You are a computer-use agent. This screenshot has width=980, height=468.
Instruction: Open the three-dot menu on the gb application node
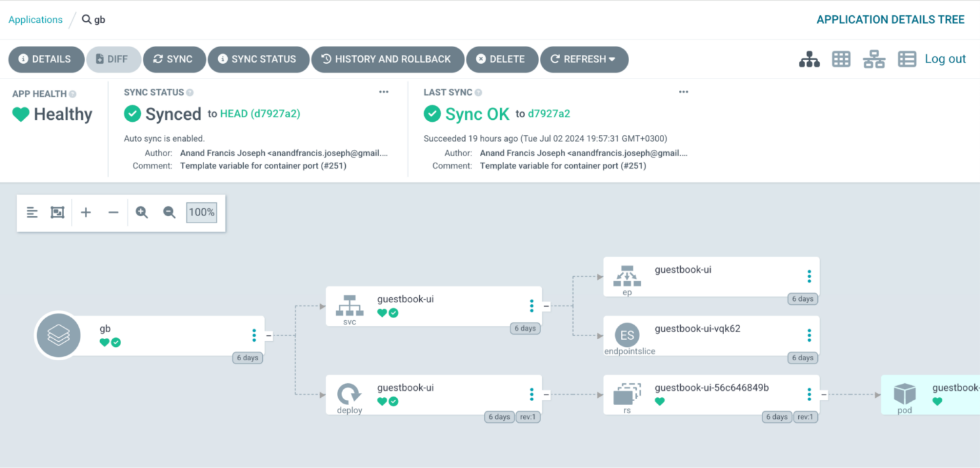click(254, 335)
